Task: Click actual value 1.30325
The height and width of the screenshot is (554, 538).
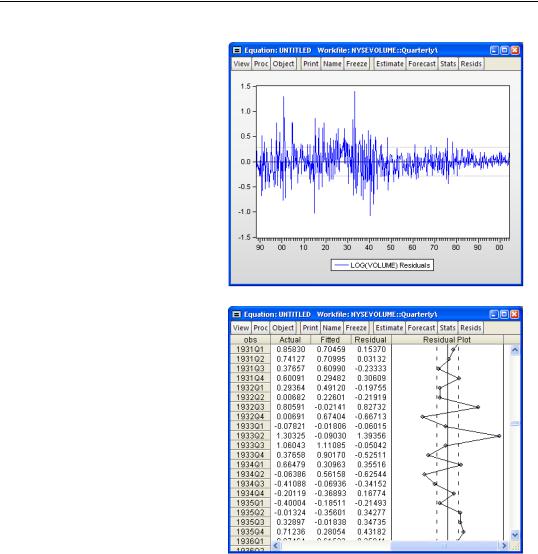Action: click(x=291, y=436)
